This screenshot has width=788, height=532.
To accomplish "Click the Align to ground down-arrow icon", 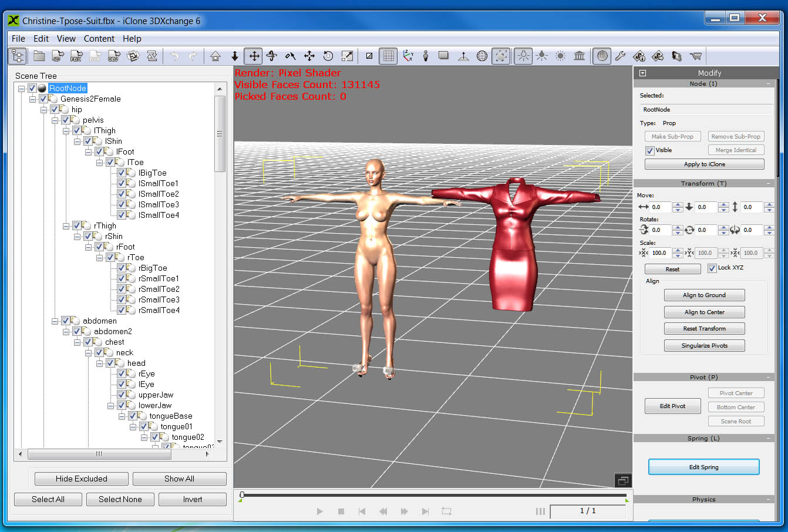I will pyautogui.click(x=234, y=56).
